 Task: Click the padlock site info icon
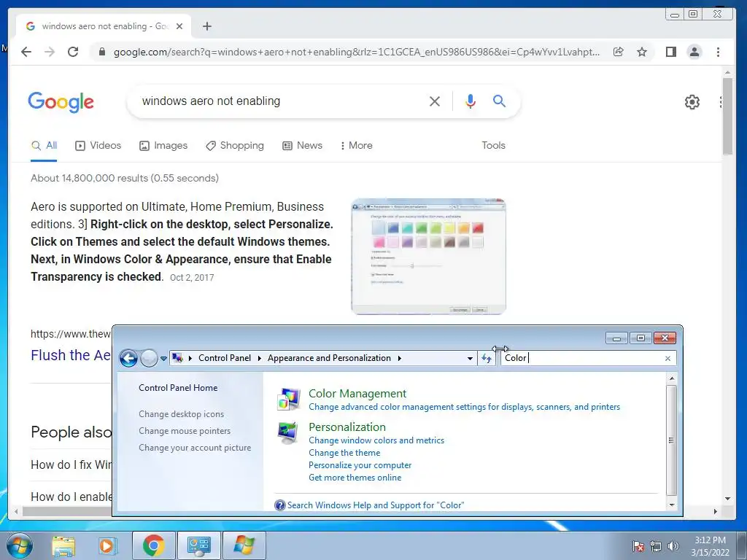pyautogui.click(x=101, y=52)
